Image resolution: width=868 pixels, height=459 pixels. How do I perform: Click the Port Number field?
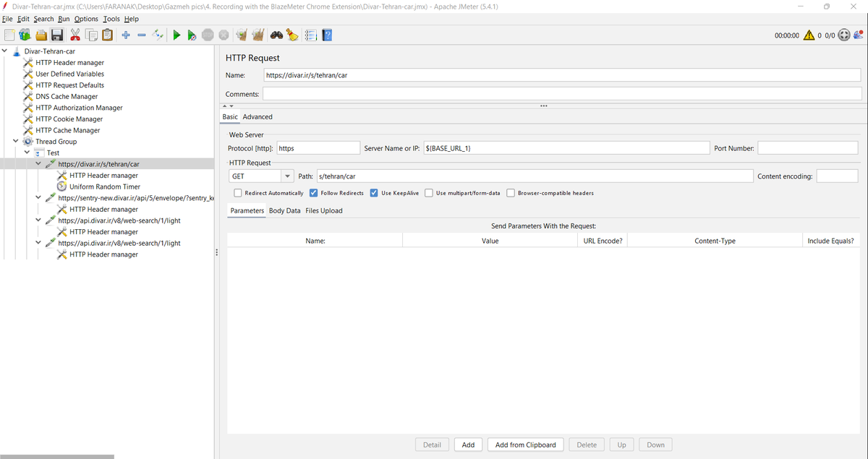tap(808, 147)
